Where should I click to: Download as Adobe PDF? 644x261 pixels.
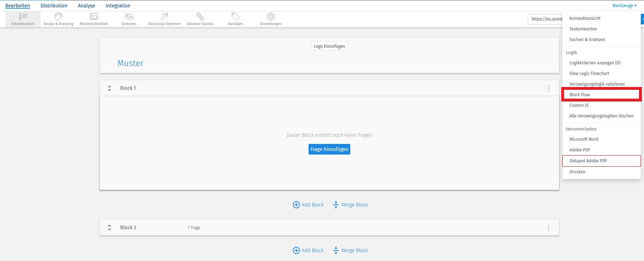(601, 150)
